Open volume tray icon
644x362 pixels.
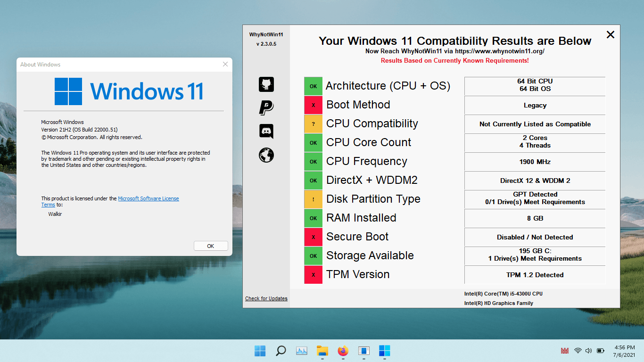pos(588,351)
